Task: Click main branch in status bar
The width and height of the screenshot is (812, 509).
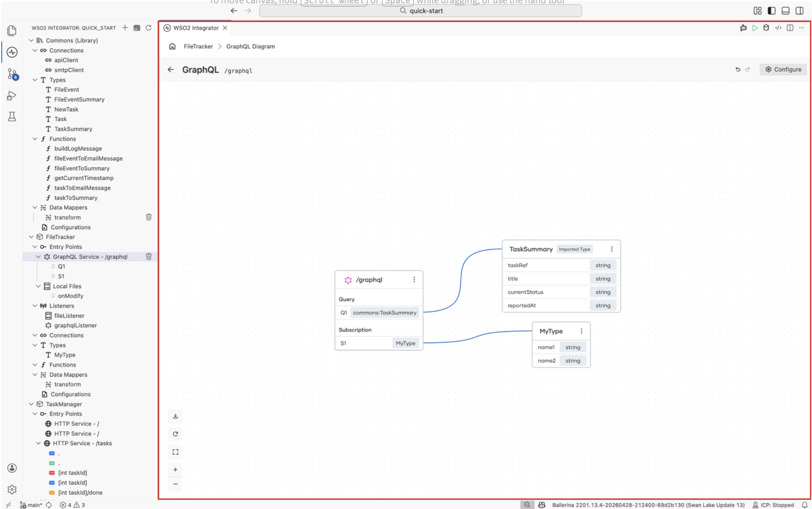Action: click(31, 505)
